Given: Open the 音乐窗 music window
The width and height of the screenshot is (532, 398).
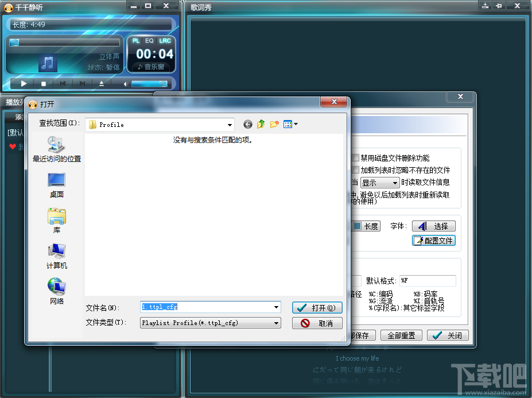Looking at the screenshot, I should 151,67.
